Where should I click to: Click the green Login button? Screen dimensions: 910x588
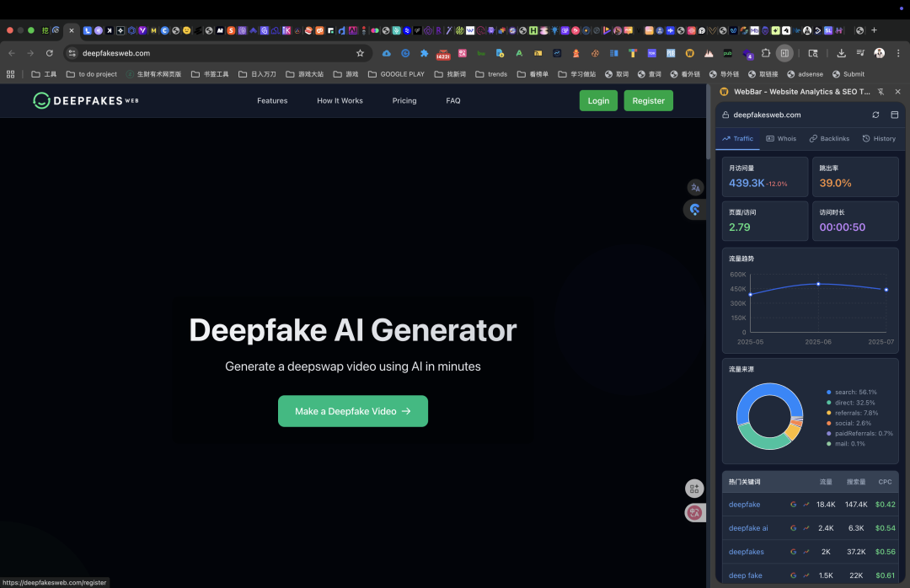coord(598,100)
